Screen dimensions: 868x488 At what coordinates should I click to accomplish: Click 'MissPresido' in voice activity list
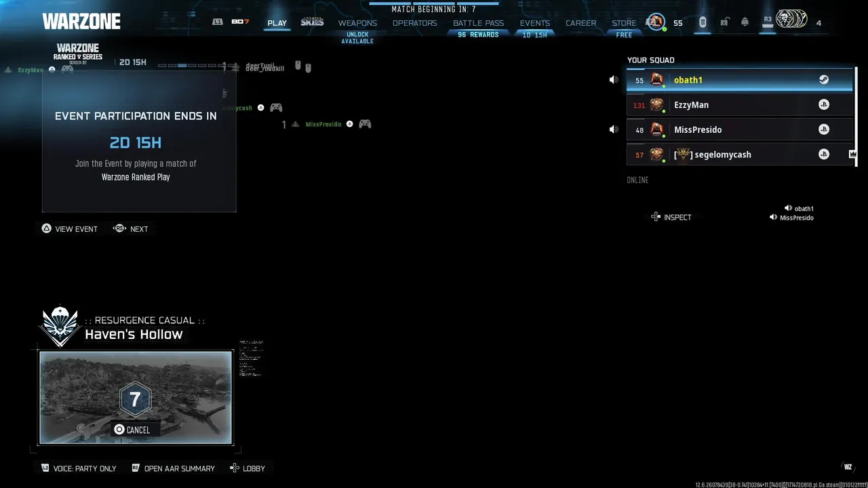click(797, 218)
